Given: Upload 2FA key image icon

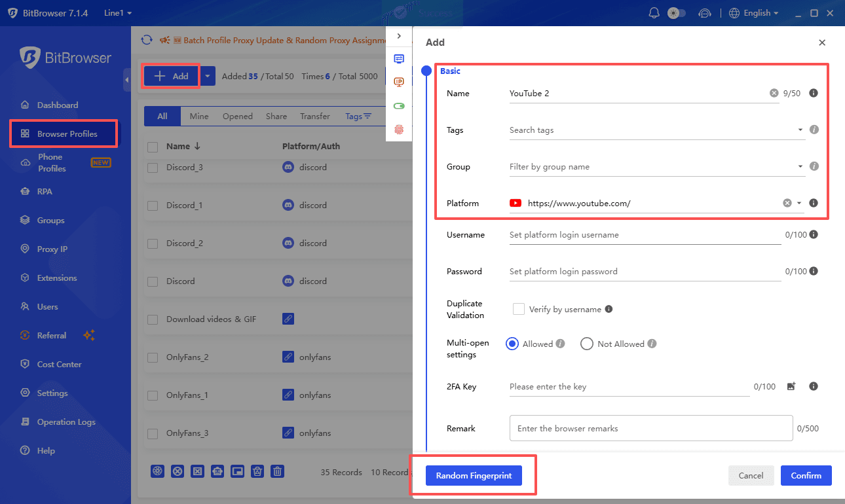Looking at the screenshot, I should click(791, 387).
